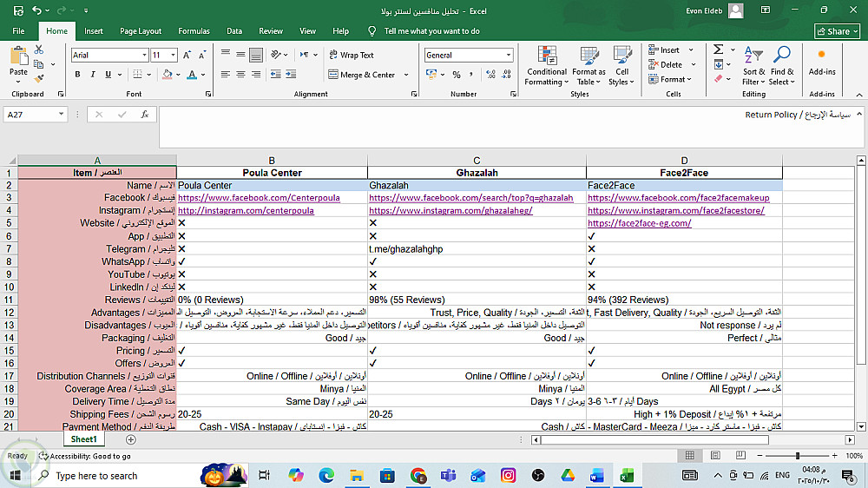Switch to the Page Layout tab
Screen dimensions: 868x488
[141, 31]
